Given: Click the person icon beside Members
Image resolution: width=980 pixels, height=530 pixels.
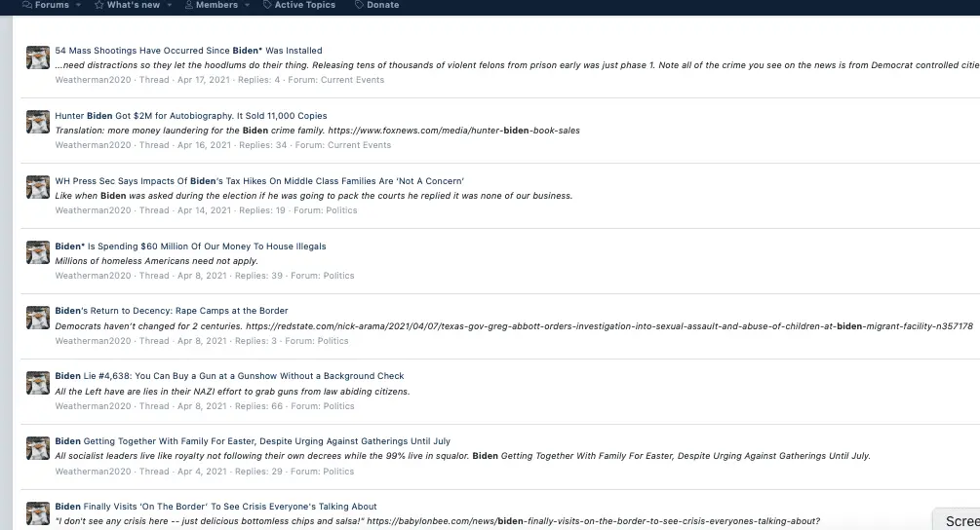Looking at the screenshot, I should point(189,4).
